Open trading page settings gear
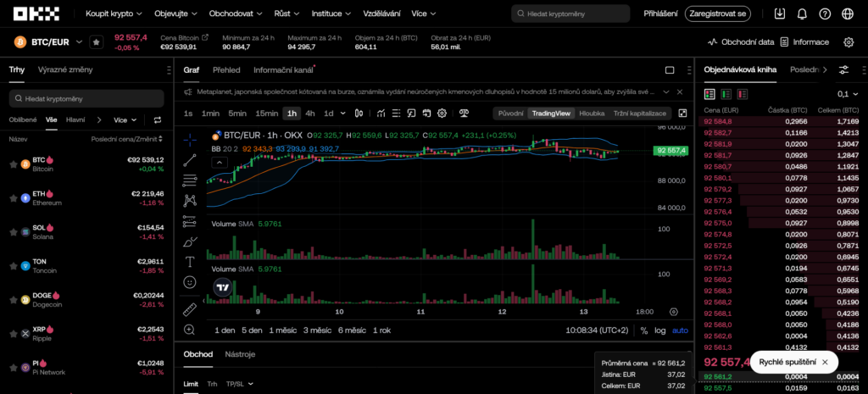The height and width of the screenshot is (394, 868). 849,42
